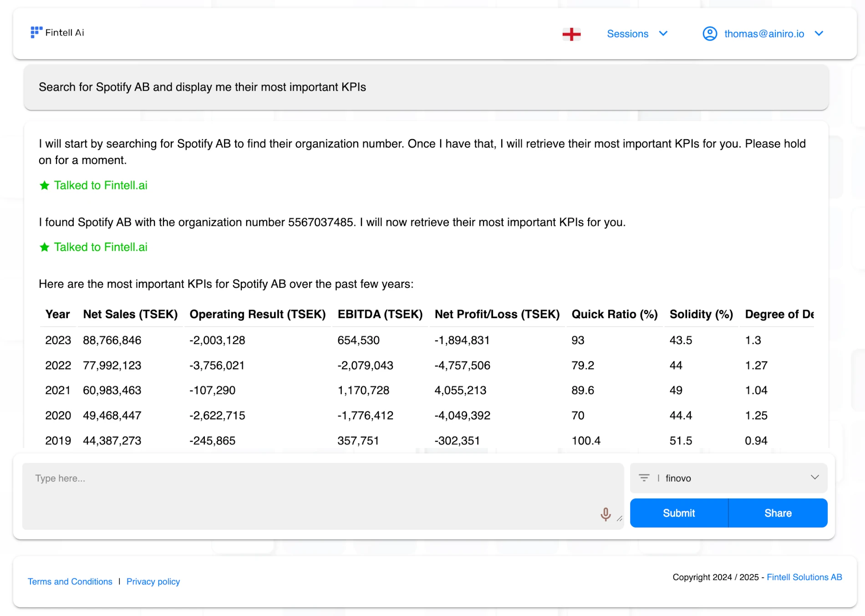
Task: Click the English flag language icon
Action: pos(571,33)
